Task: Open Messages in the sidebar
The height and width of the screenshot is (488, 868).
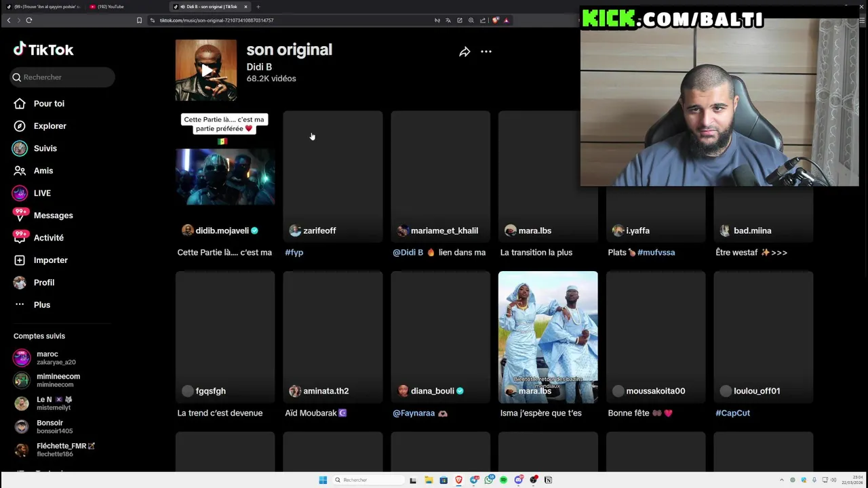Action: click(43, 216)
